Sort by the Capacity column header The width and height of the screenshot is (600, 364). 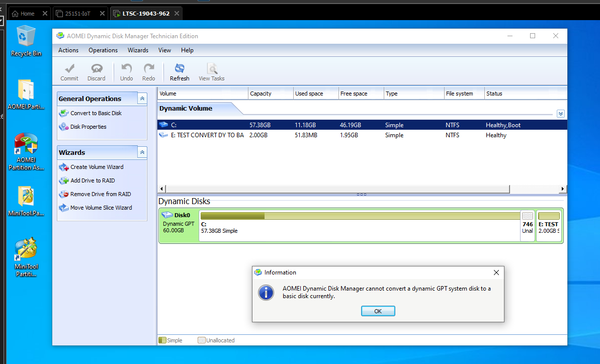point(271,94)
